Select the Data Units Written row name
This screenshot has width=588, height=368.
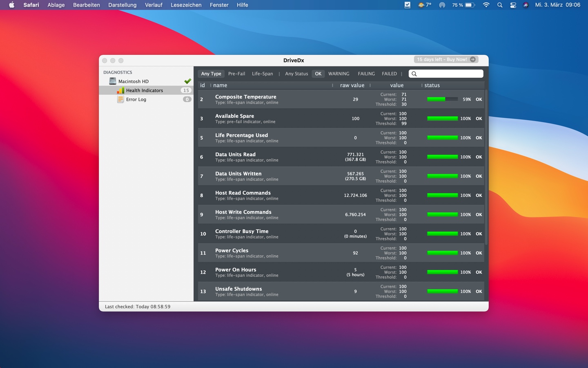pyautogui.click(x=238, y=174)
